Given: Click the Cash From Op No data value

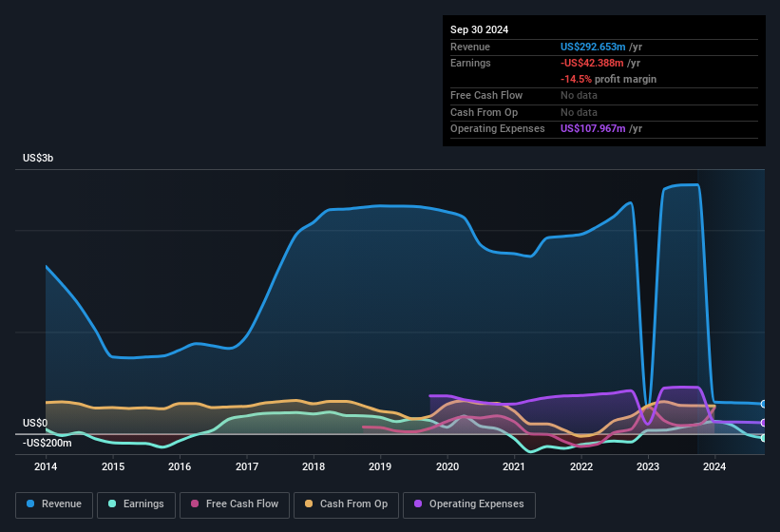Looking at the screenshot, I should (579, 112).
